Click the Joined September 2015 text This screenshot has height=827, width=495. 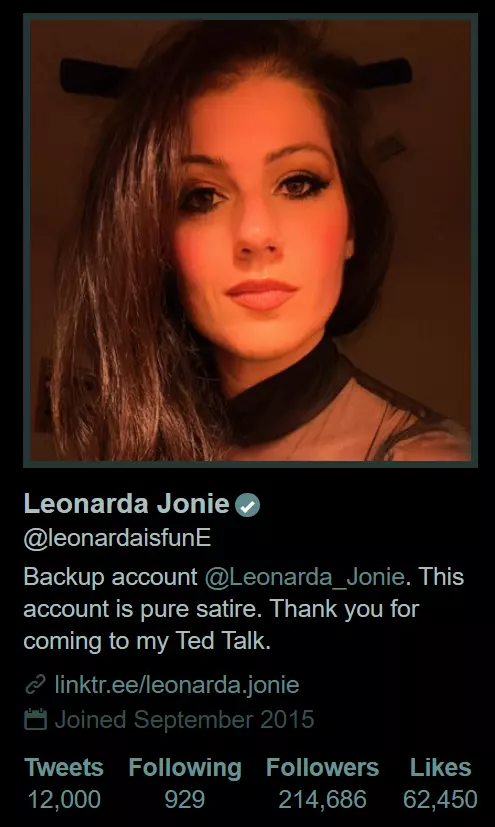coord(185,719)
